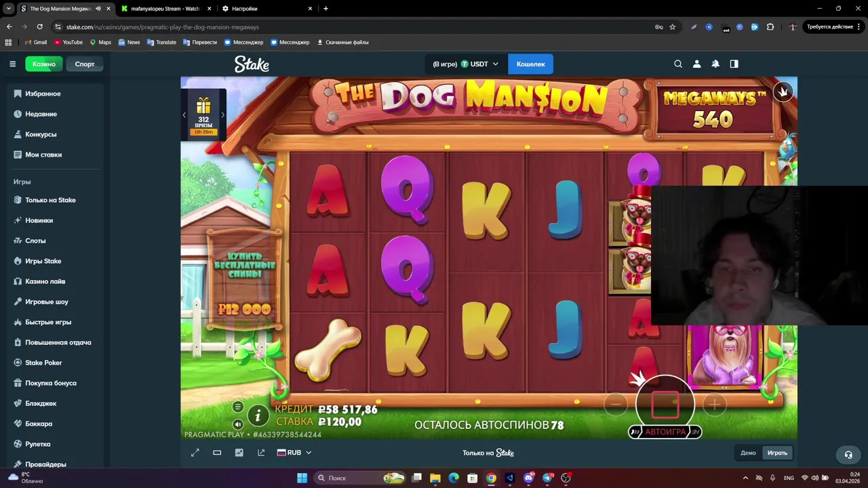This screenshot has height=488, width=868.
Task: Go to previous prize drop with left arrow
Action: [x=184, y=115]
